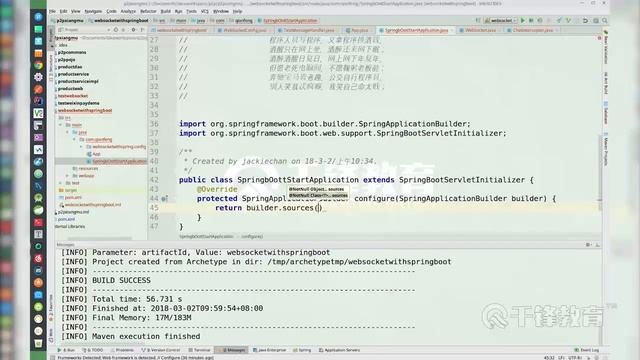Click the Chrome icon in Ubuntu dock
640x360 pixels.
pos(38,65)
